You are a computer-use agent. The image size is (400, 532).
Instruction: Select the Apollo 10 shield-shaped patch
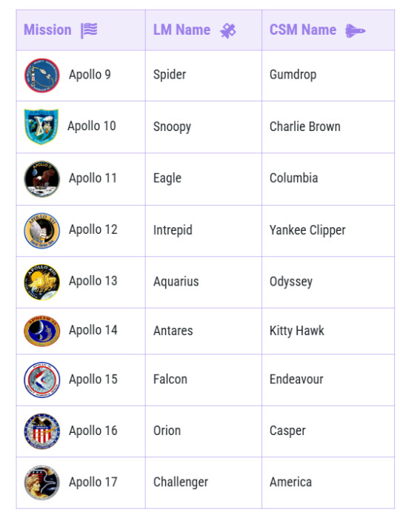pos(41,127)
